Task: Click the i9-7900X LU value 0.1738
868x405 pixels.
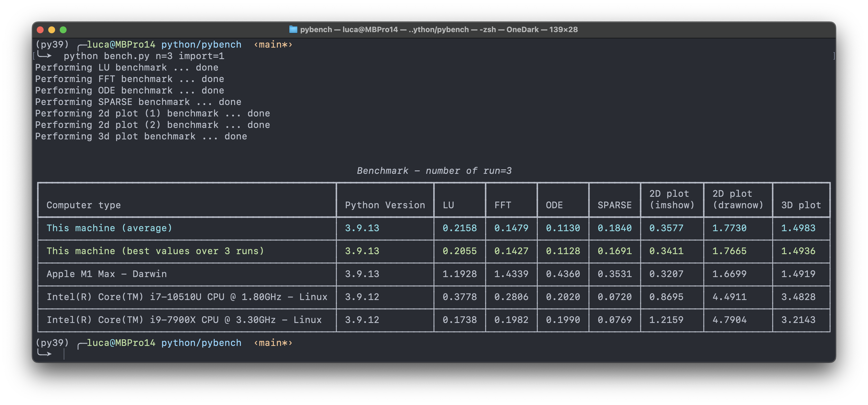Action: click(x=460, y=320)
